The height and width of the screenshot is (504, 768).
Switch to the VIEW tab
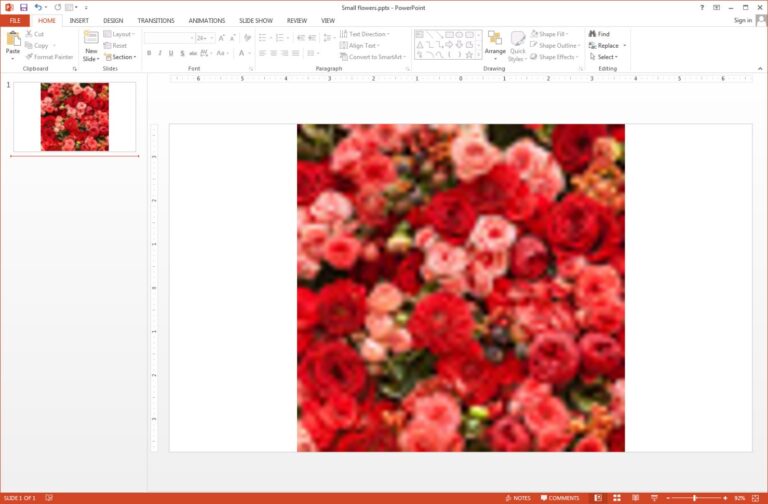point(328,21)
